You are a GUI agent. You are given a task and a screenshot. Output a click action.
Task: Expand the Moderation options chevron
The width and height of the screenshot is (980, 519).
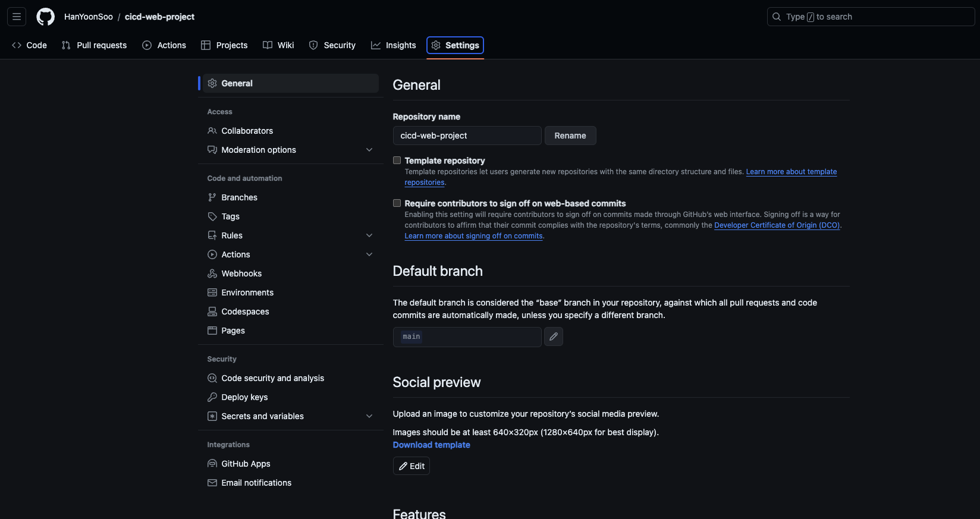pos(369,150)
